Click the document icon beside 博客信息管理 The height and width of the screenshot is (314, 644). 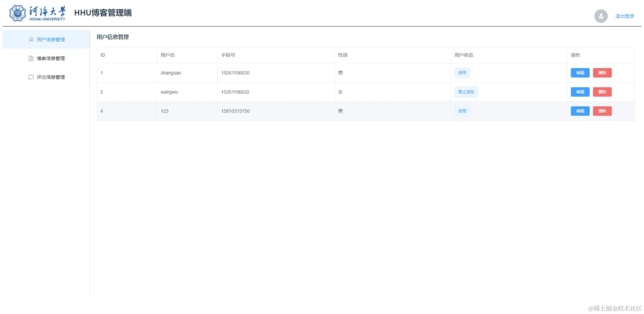point(31,58)
